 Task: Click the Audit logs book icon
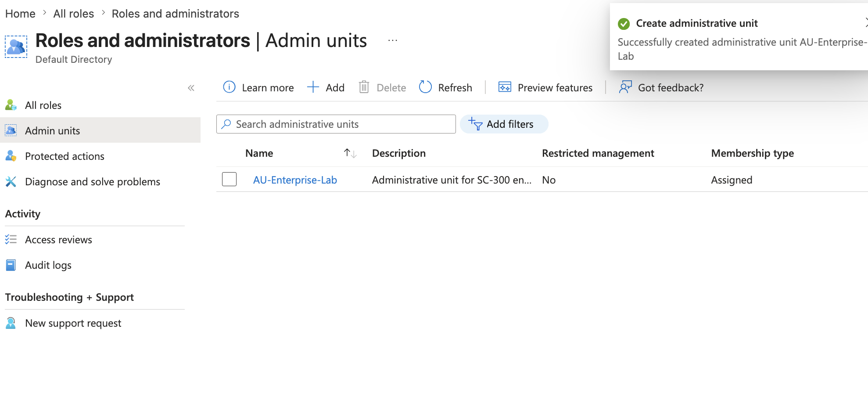pyautogui.click(x=11, y=265)
